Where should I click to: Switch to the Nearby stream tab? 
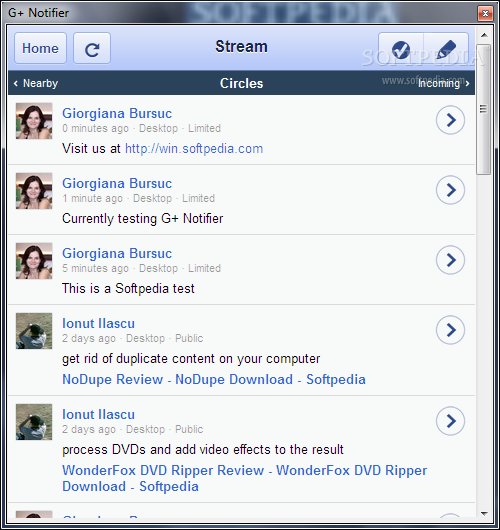36,83
